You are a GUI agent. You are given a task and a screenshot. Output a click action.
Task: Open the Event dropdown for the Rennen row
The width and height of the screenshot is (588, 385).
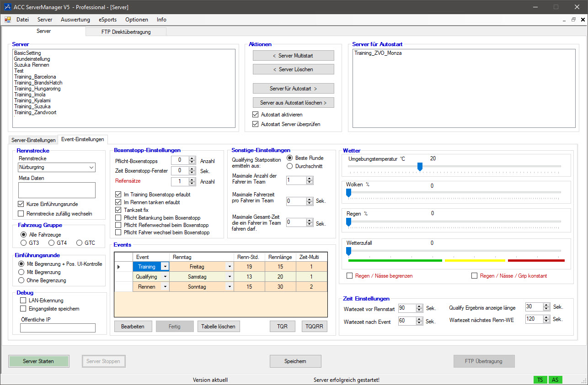coord(164,287)
